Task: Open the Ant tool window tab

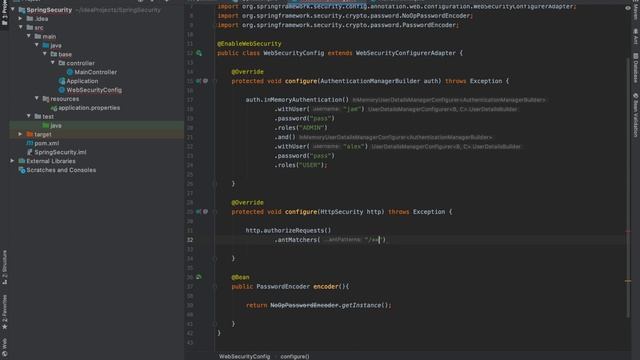Action: point(636,36)
